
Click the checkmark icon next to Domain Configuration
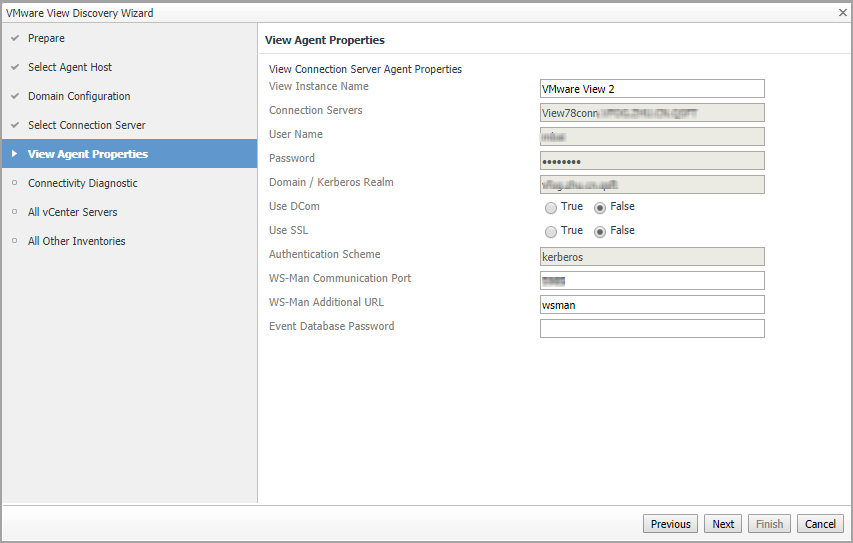(x=14, y=96)
